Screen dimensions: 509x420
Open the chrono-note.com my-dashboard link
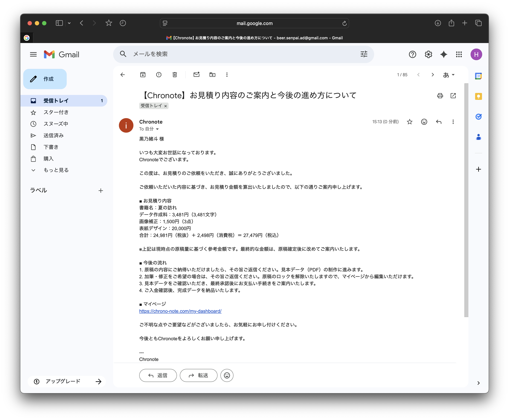point(180,311)
